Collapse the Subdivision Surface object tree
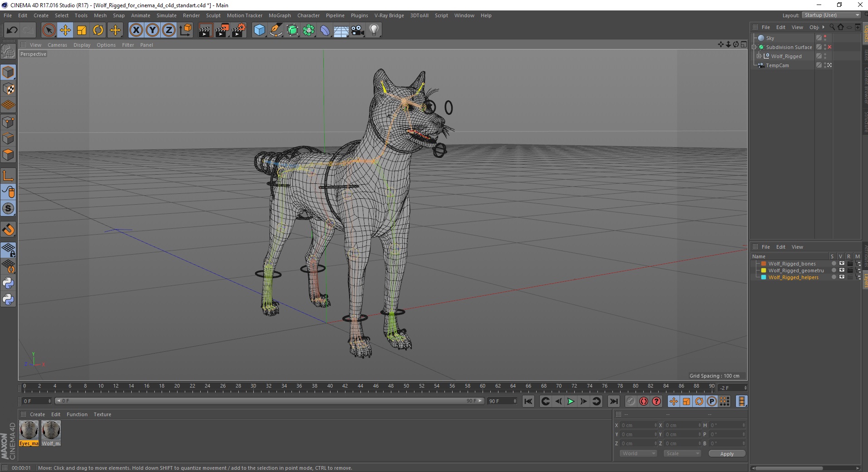 tap(754, 47)
